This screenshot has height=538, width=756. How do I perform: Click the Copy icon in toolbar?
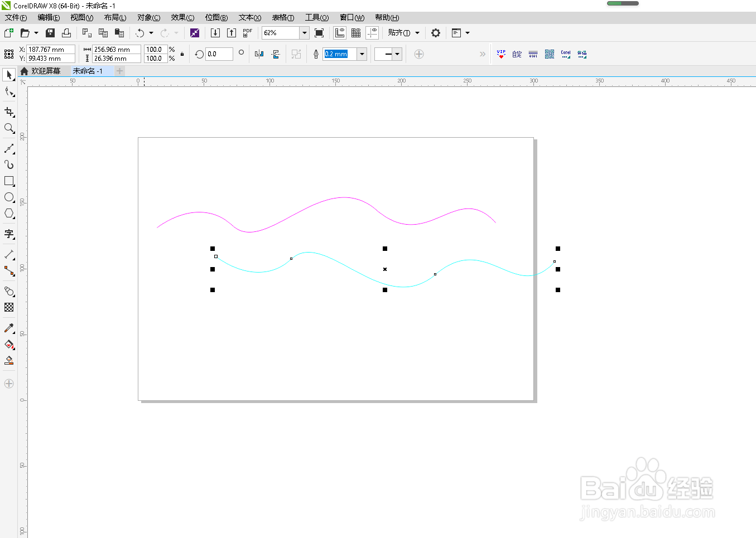point(103,33)
